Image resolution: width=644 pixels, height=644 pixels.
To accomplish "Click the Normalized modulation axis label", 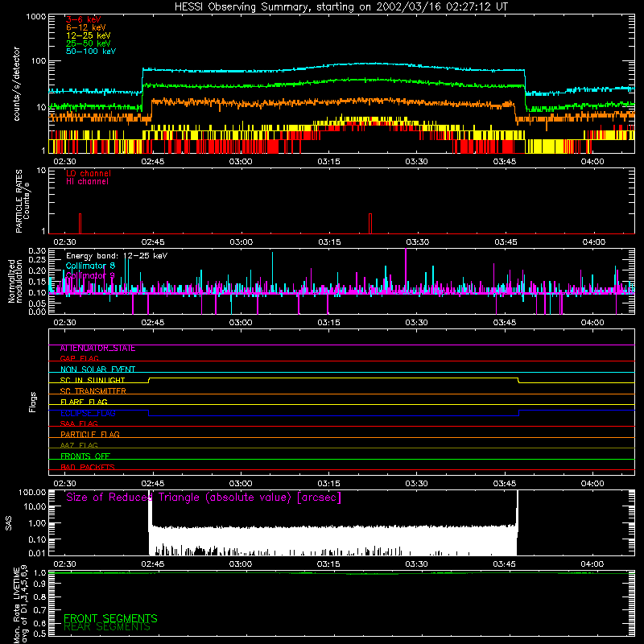I will coord(15,281).
